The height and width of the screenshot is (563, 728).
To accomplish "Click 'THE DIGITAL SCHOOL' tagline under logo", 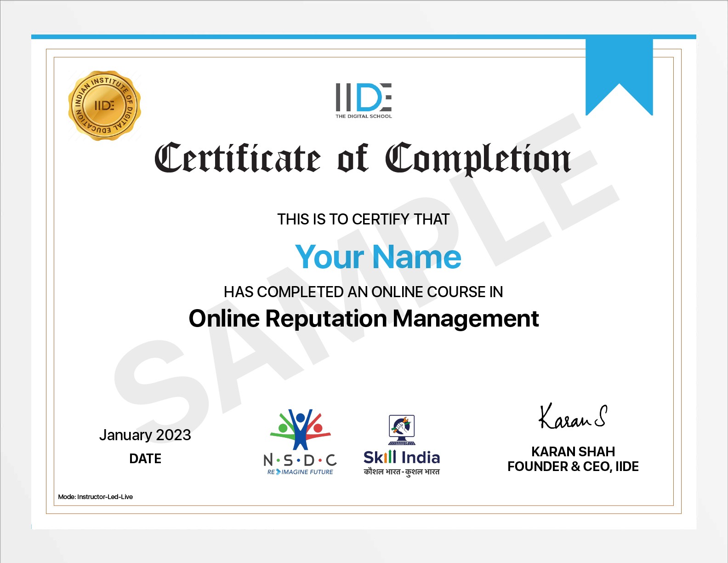I will [364, 116].
